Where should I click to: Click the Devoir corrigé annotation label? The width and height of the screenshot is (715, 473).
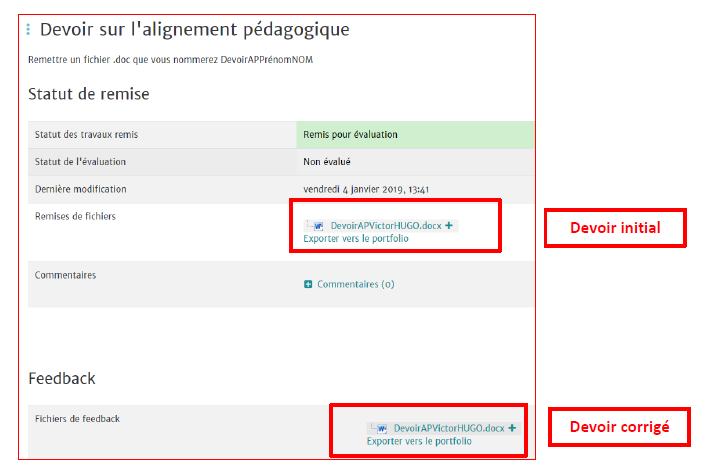click(619, 427)
